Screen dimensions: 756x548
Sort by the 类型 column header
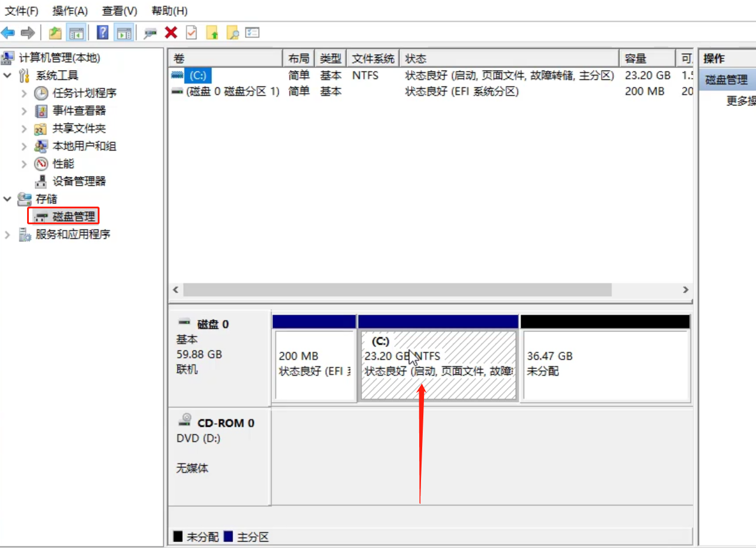pyautogui.click(x=331, y=58)
